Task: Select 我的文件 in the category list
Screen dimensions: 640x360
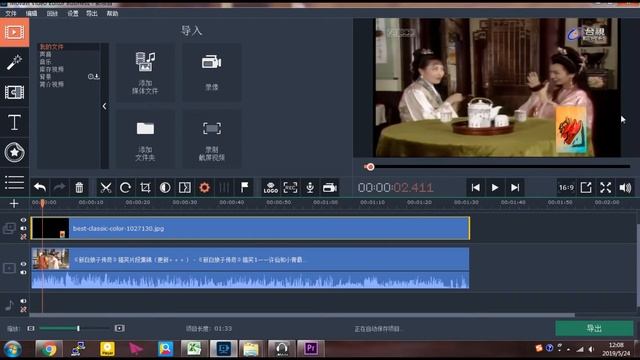Action: click(x=52, y=47)
